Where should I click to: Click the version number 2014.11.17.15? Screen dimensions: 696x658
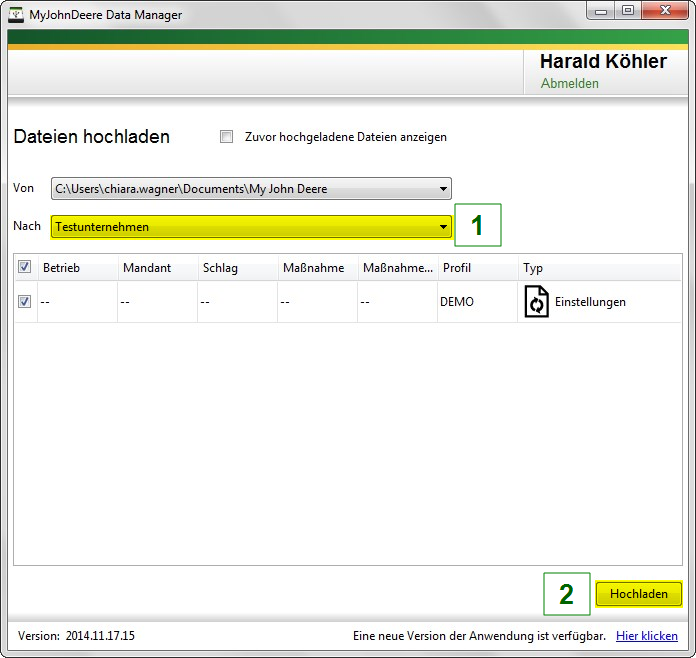point(100,636)
